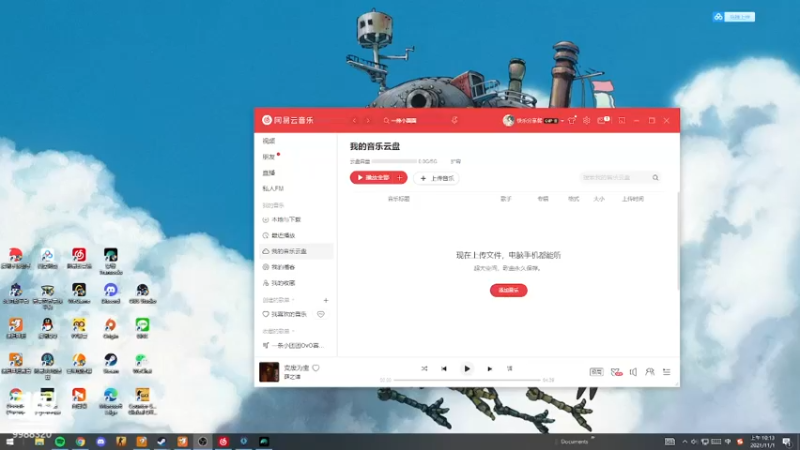Viewport: 800px width, 450px height.
Task: Open the sound effects icon
Action: (x=616, y=372)
